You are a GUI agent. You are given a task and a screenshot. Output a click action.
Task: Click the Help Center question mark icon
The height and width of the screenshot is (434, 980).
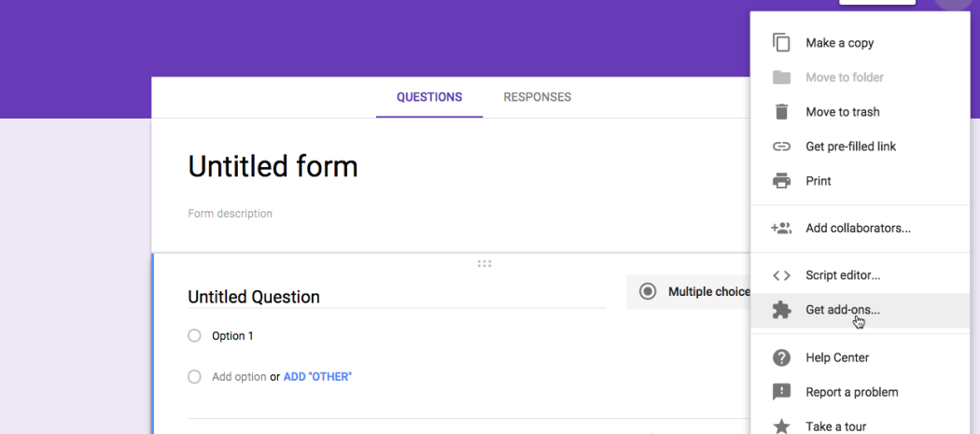781,357
